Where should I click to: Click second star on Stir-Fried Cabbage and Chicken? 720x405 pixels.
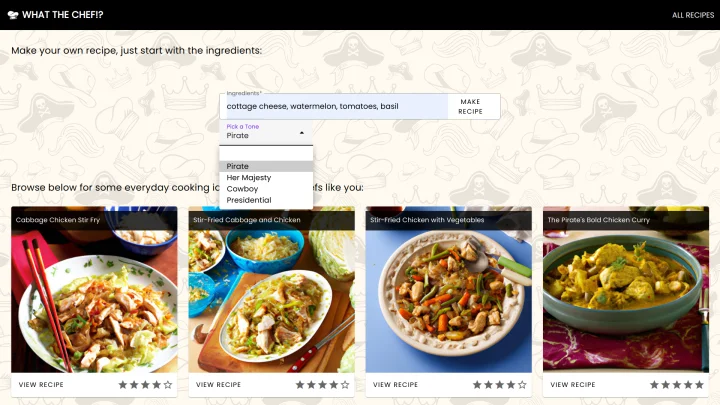pos(311,385)
